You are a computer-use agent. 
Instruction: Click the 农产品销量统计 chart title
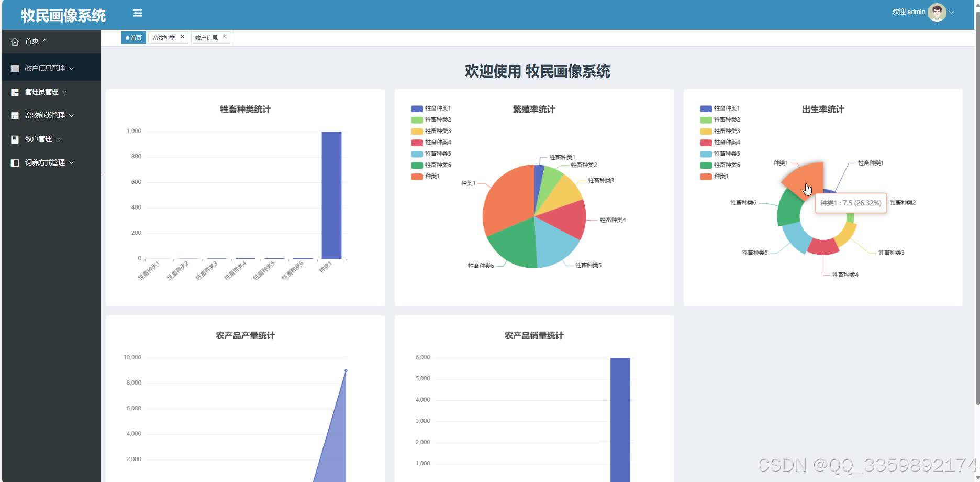click(x=534, y=336)
